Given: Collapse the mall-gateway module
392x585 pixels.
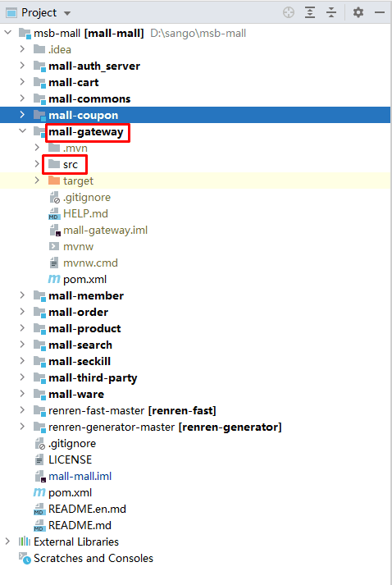Looking at the screenshot, I should coord(23,131).
